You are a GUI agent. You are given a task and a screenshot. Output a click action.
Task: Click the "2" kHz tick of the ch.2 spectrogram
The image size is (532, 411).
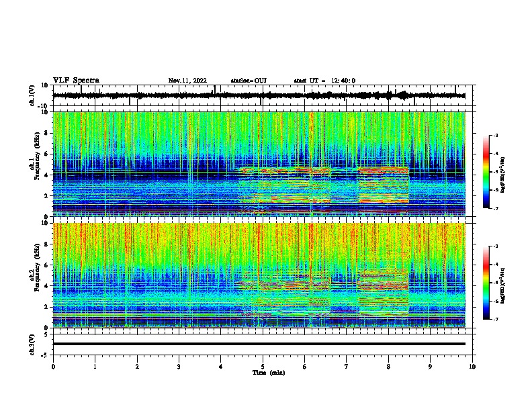46,307
